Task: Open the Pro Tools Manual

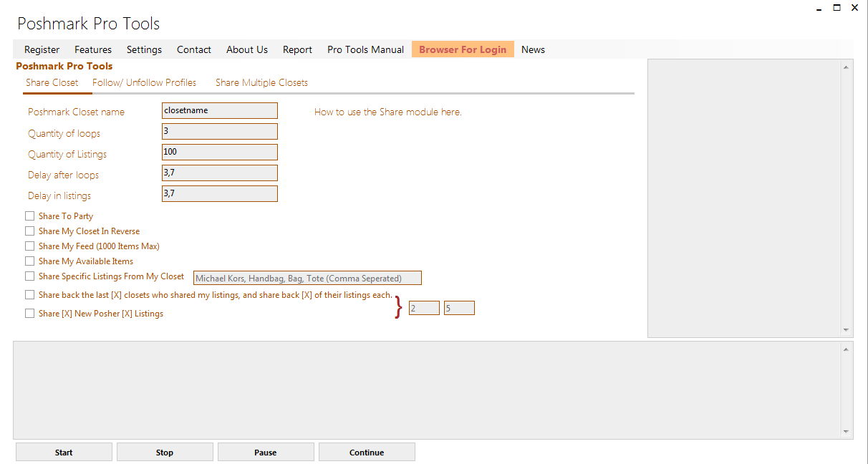Action: click(365, 49)
